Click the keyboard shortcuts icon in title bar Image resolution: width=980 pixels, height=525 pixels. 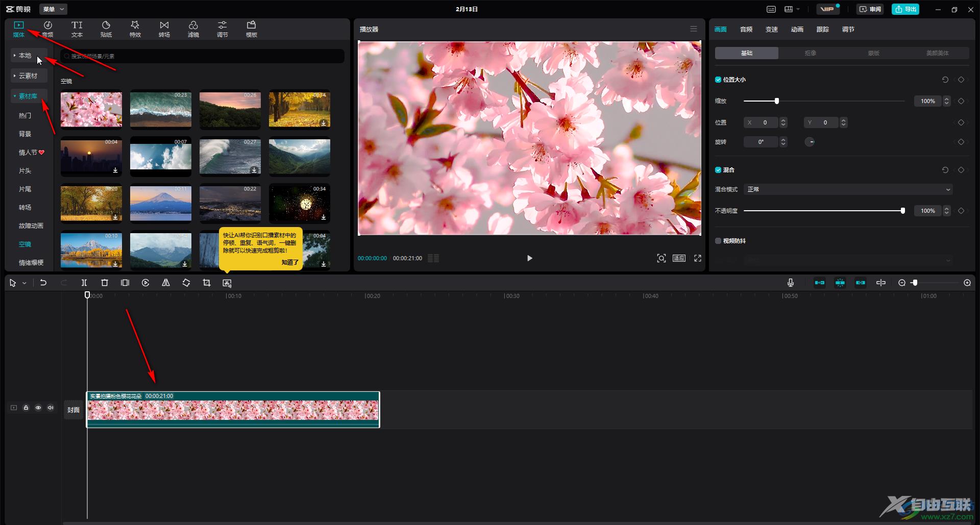[771, 9]
